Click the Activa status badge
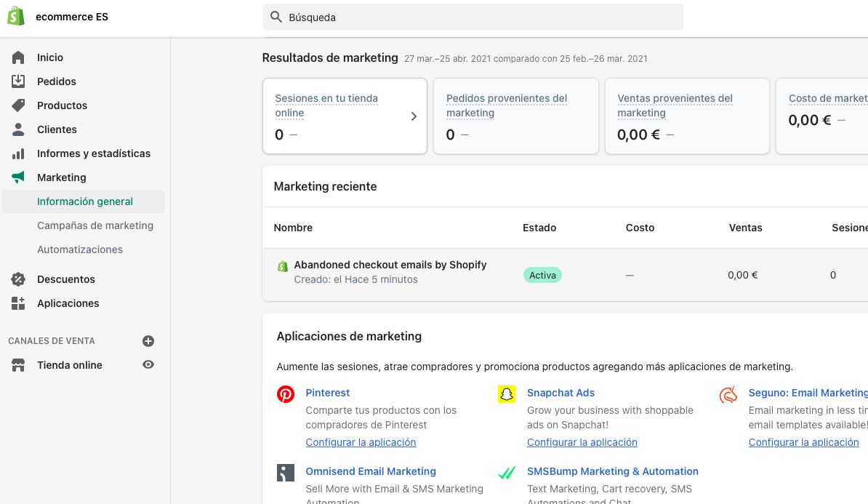 tap(542, 275)
